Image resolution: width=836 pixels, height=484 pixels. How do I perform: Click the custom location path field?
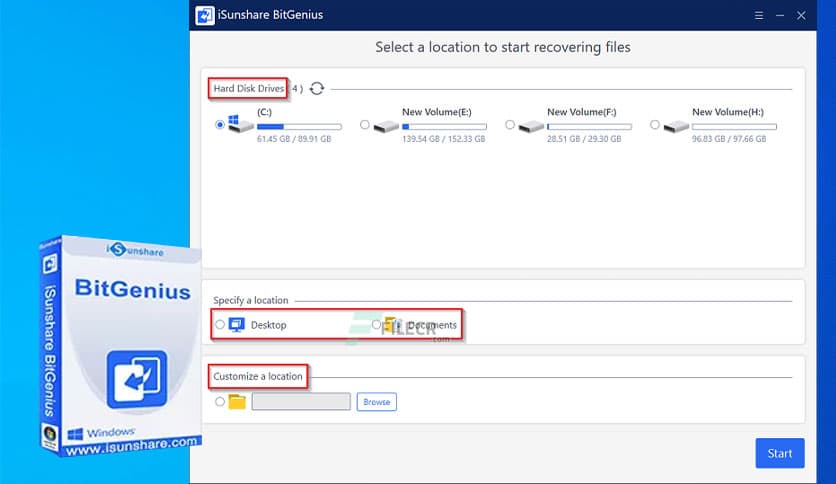click(x=301, y=402)
